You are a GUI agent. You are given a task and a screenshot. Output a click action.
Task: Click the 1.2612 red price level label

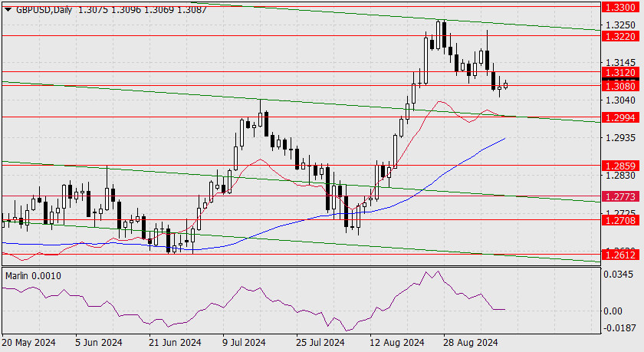(620, 255)
